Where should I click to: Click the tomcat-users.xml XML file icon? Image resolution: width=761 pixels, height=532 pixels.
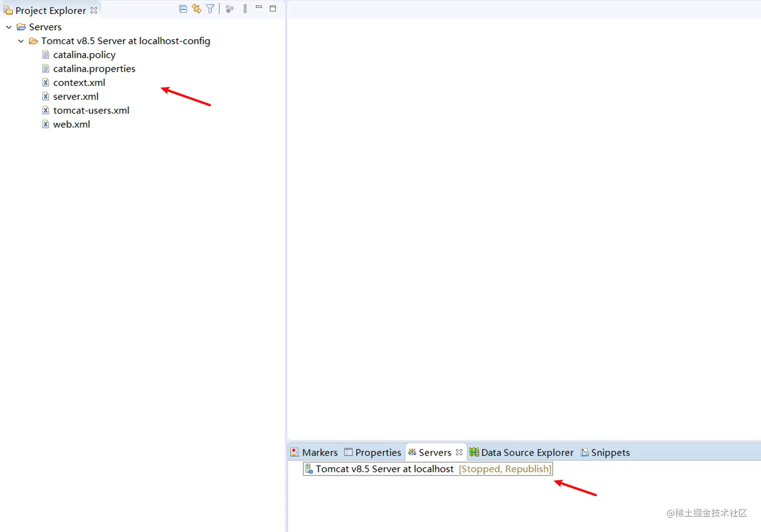point(46,110)
